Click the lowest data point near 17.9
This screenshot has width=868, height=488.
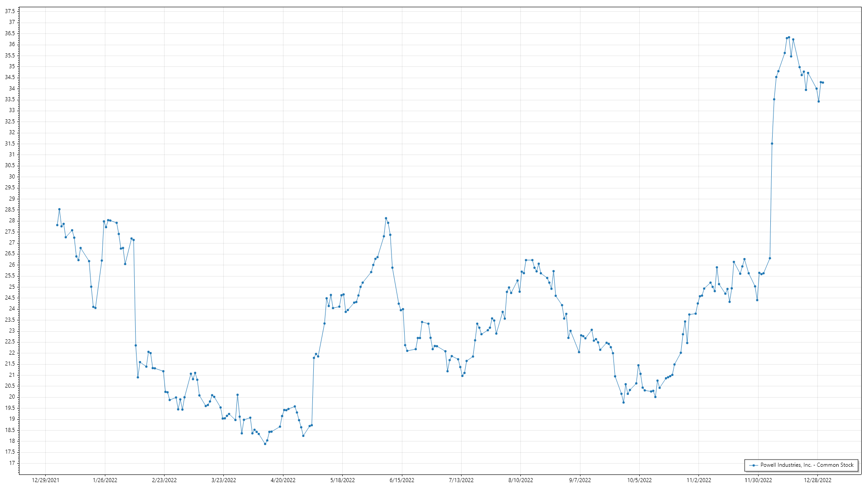coord(265,444)
